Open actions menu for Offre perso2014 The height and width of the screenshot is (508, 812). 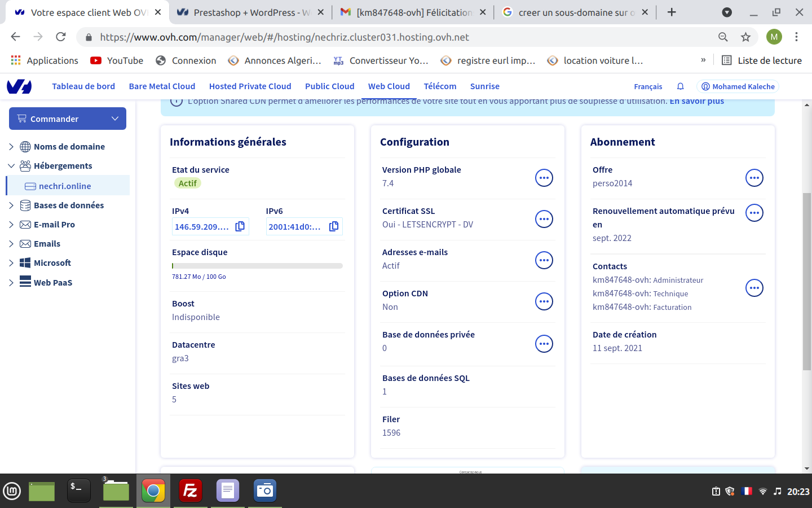(x=754, y=178)
